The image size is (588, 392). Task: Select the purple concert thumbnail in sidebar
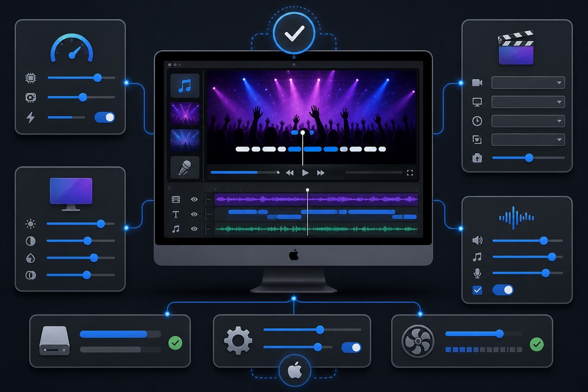[185, 113]
